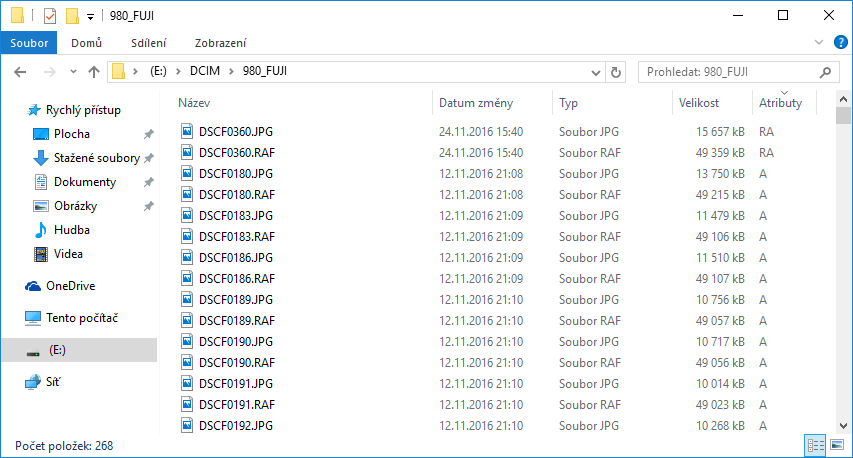This screenshot has width=853, height=458.
Task: Open Dokumenty in the navigation pane
Action: [x=85, y=182]
